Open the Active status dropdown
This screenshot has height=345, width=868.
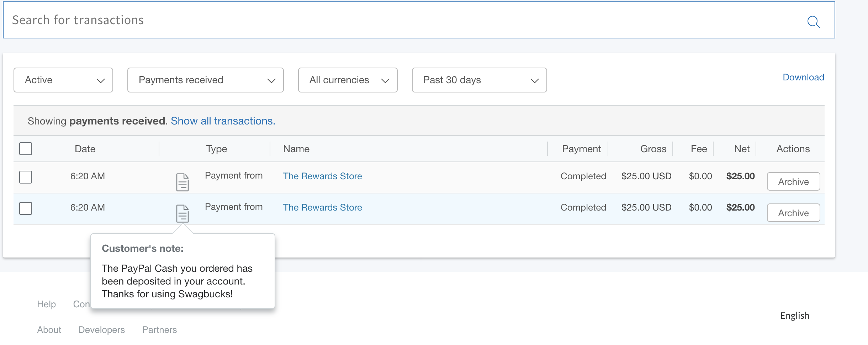63,80
